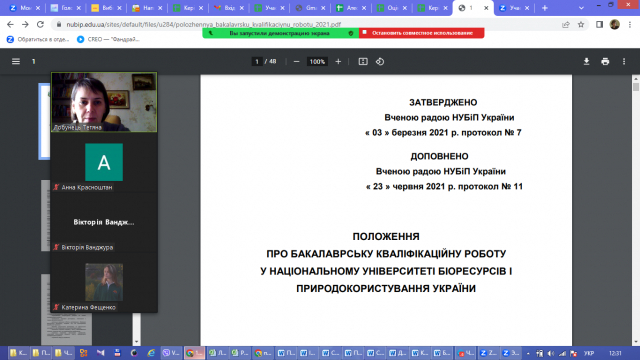The width and height of the screenshot is (640, 360).
Task: Zoom in on the PDF document
Action: [x=338, y=62]
